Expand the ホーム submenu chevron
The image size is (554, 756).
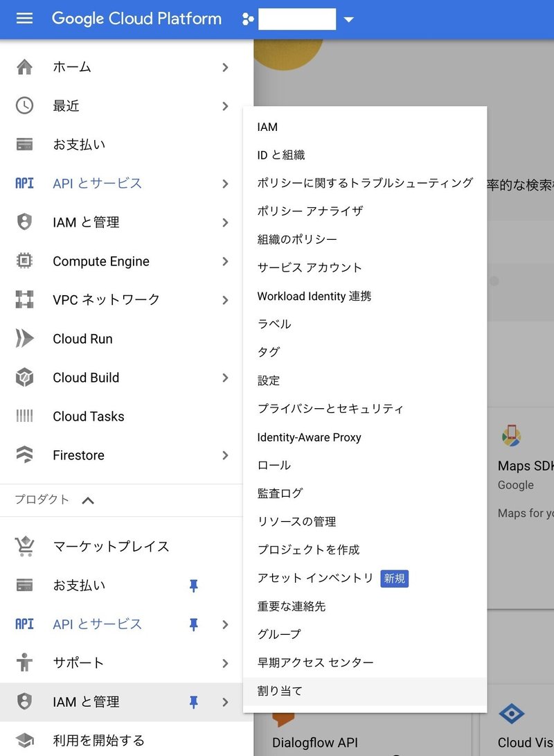tap(225, 67)
